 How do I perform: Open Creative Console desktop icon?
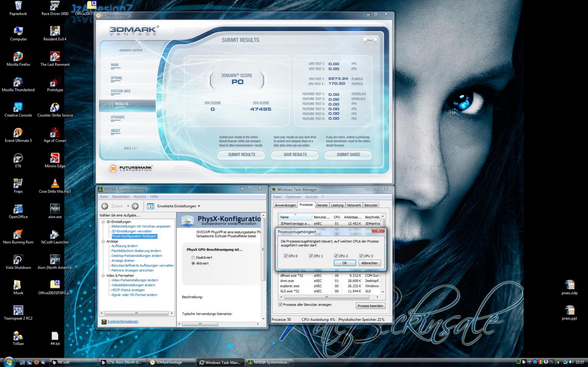[18, 110]
